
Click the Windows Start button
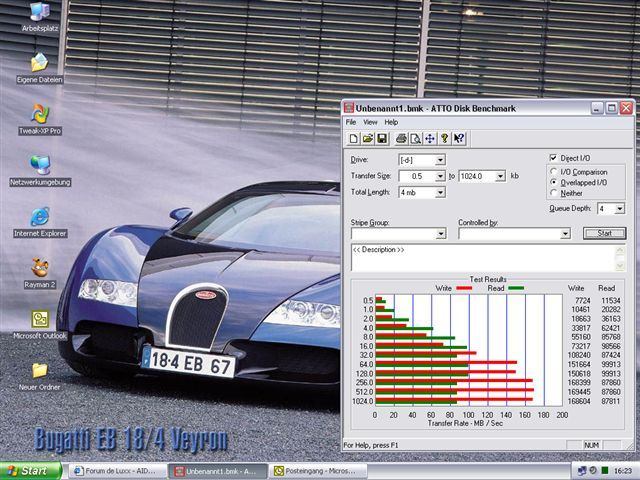pyautogui.click(x=30, y=471)
